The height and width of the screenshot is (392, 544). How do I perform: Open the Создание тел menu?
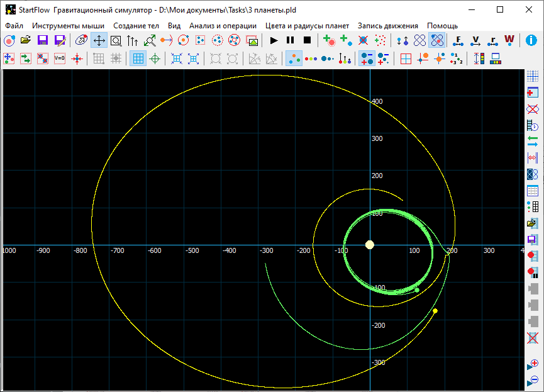pos(136,26)
